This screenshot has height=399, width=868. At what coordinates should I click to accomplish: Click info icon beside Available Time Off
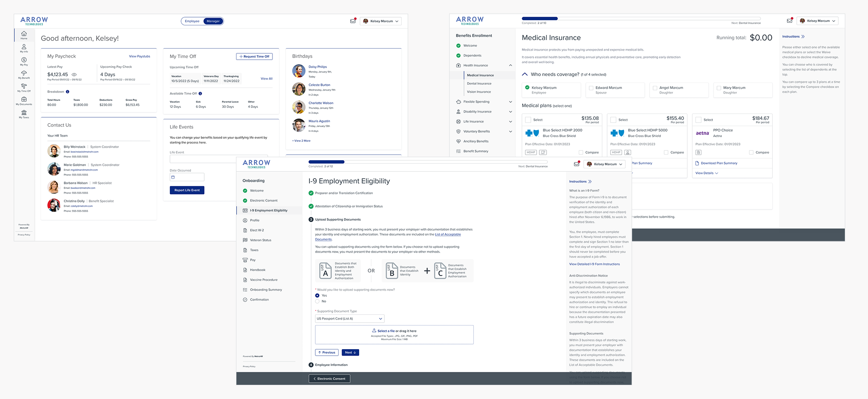[200, 94]
